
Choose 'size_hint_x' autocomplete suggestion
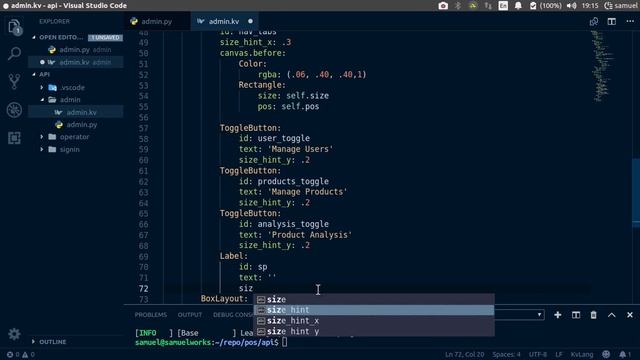(374, 320)
